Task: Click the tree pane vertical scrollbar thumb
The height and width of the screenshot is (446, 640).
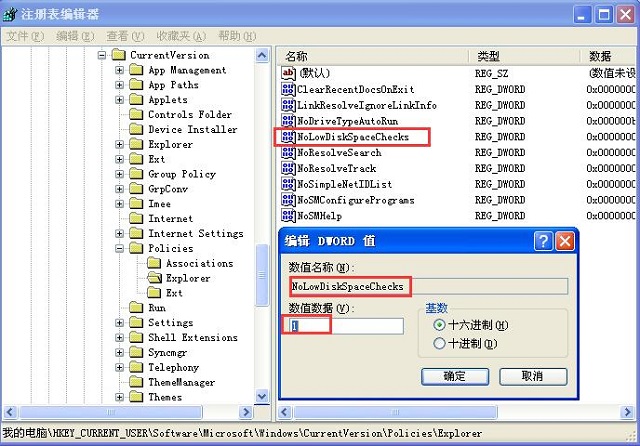Action: (262, 275)
